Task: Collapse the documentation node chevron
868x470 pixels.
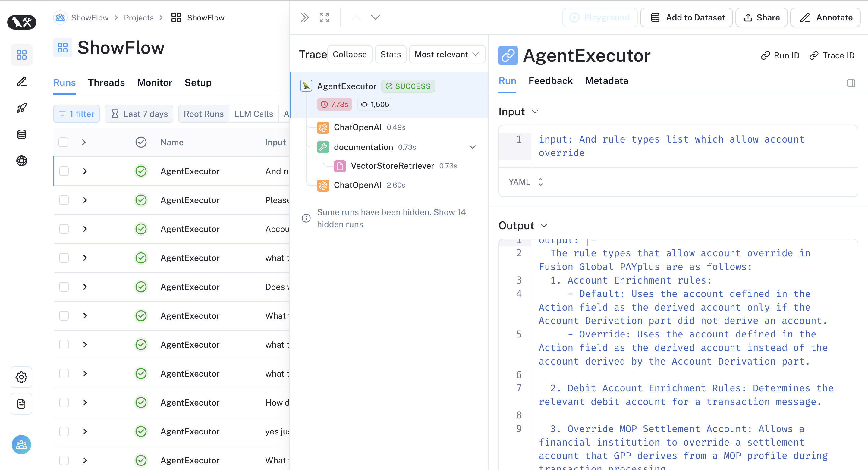Action: pos(472,147)
